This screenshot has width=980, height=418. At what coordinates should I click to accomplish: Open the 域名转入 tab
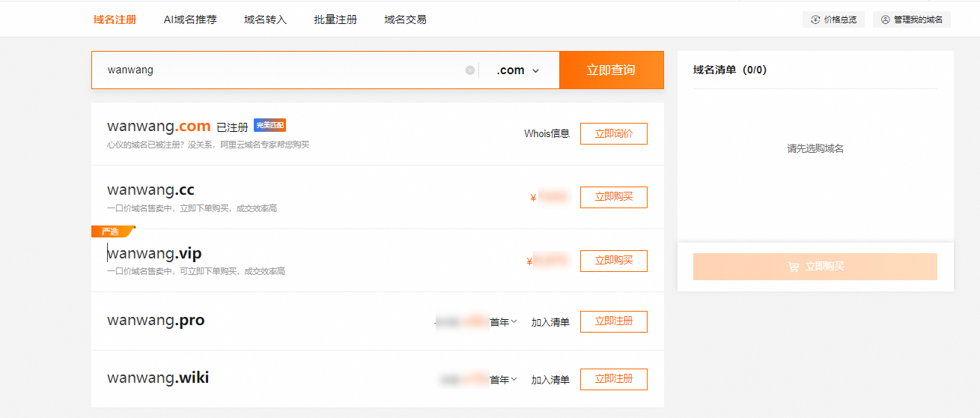[x=265, y=19]
